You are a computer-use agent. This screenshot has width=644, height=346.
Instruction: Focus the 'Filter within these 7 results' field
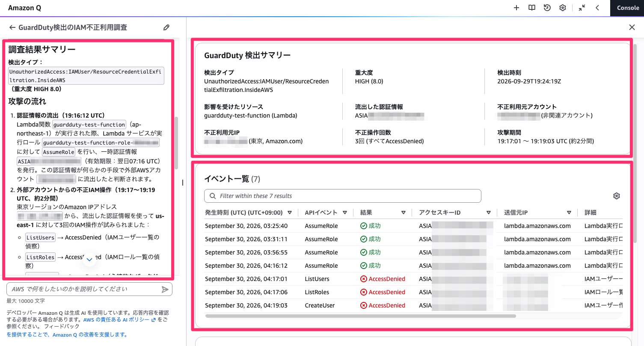(343, 196)
